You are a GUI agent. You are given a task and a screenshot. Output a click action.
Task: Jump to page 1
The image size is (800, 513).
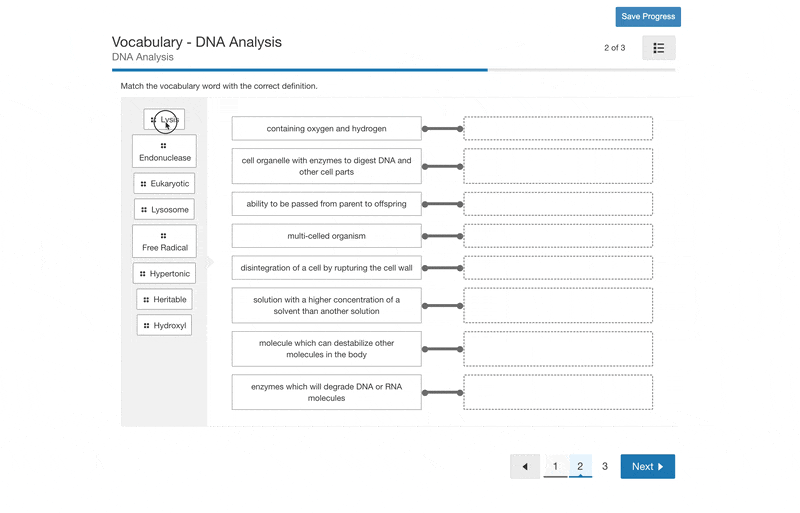[555, 467]
